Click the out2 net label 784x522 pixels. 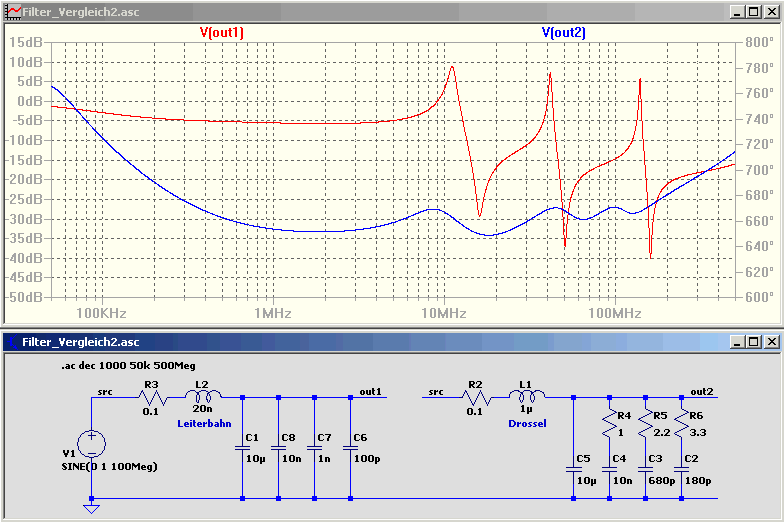(x=702, y=392)
